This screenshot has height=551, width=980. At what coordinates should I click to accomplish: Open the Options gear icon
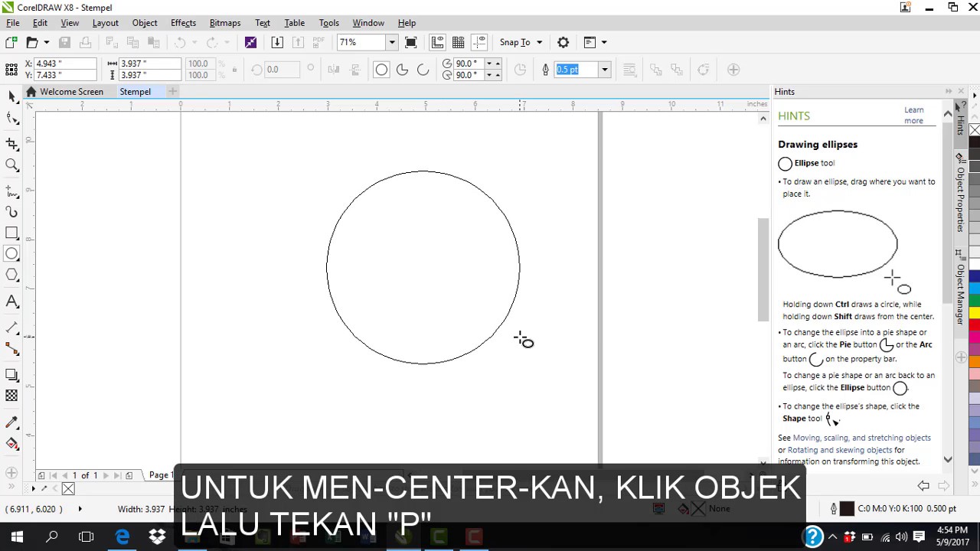[563, 42]
